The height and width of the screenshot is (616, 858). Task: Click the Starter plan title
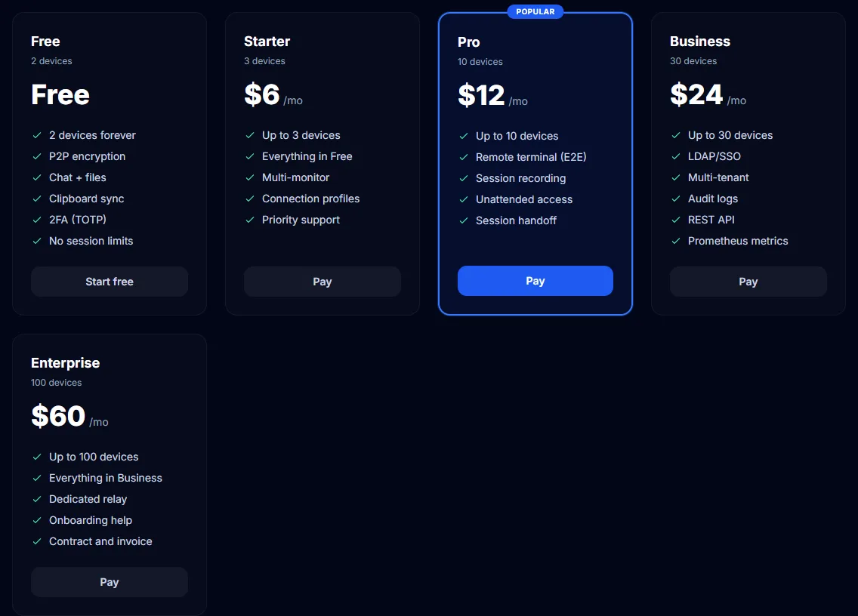pyautogui.click(x=267, y=42)
